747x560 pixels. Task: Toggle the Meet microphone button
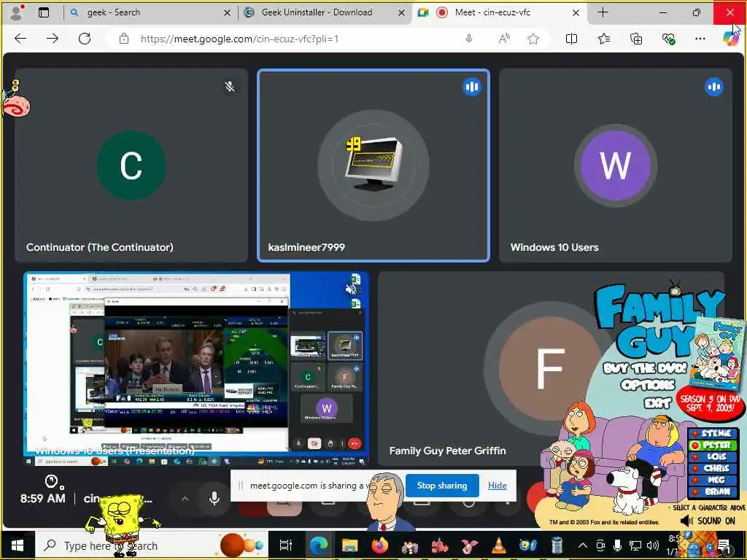214,499
